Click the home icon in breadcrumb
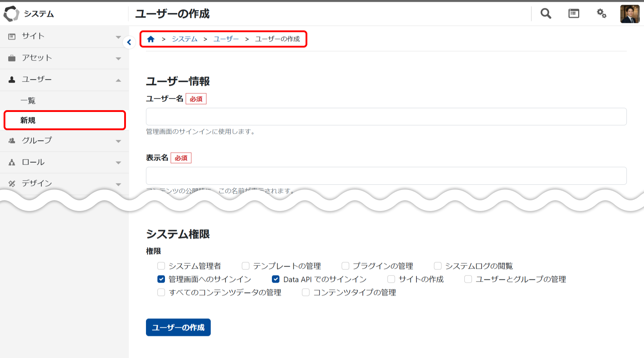This screenshot has height=358, width=644. coord(151,39)
